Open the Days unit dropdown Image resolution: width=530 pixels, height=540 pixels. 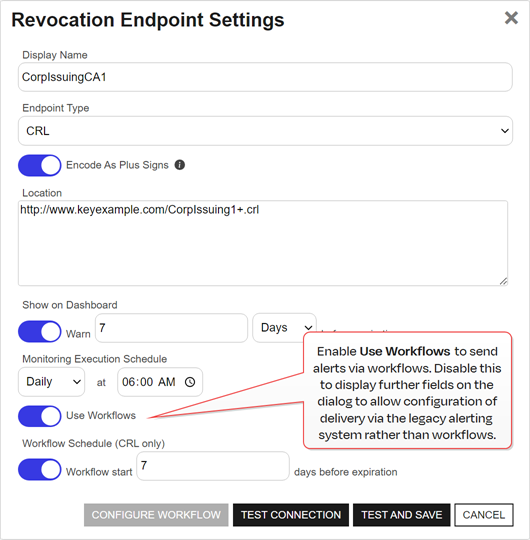tap(284, 328)
